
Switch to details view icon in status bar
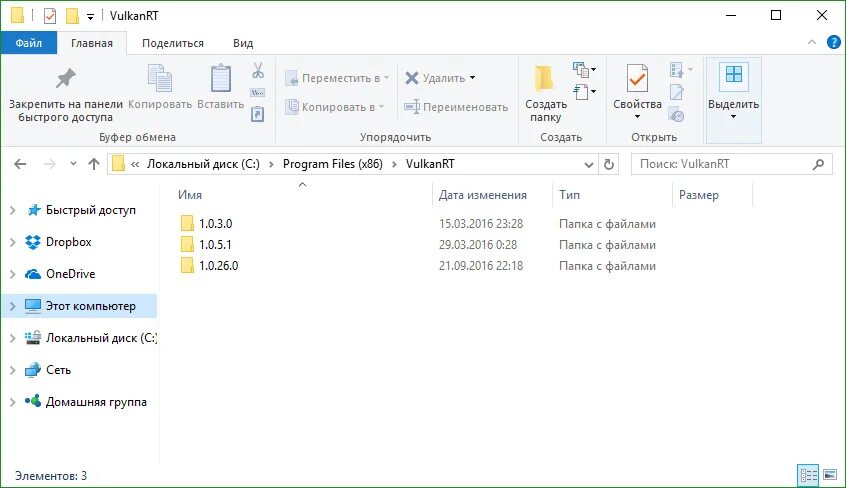pyautogui.click(x=808, y=476)
